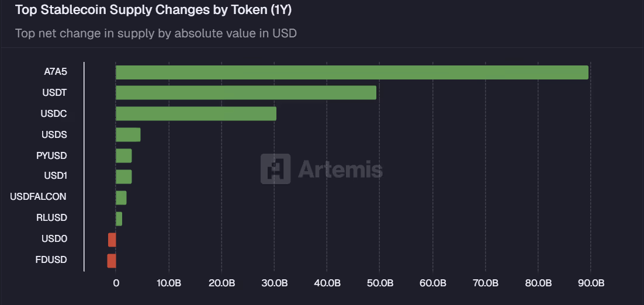Select the USD1 supply bar

click(x=124, y=176)
